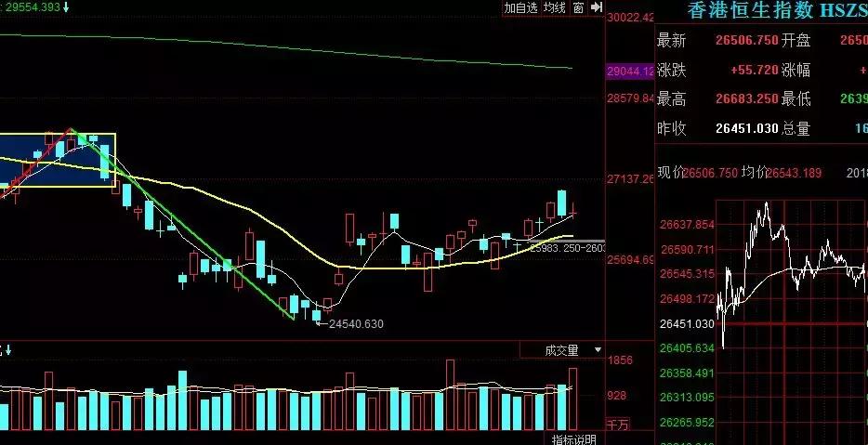Click the 25694.69 price axis label
This screenshot has width=868, height=445.
630,259
